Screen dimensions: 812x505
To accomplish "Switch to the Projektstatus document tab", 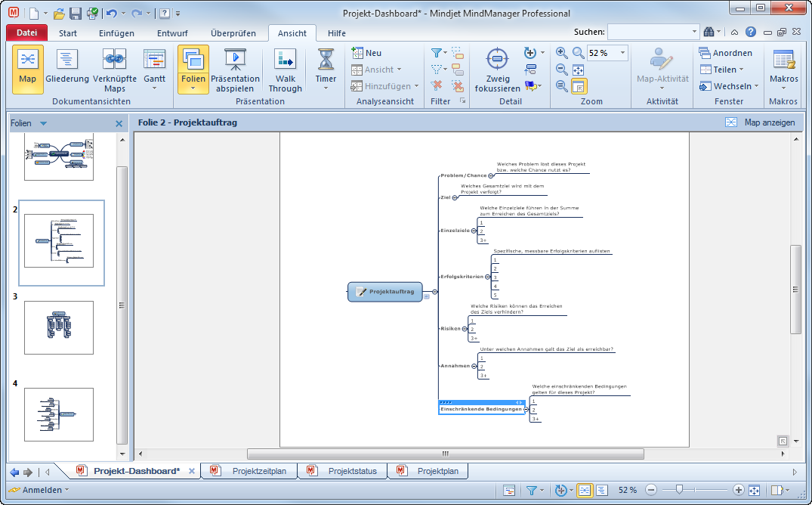I will coord(344,471).
